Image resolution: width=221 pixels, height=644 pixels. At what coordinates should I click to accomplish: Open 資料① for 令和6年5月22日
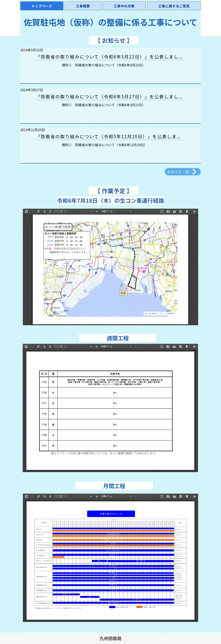point(103,65)
